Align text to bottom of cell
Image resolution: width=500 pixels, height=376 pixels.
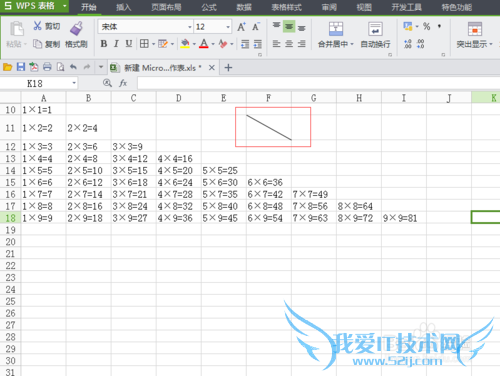point(302,27)
